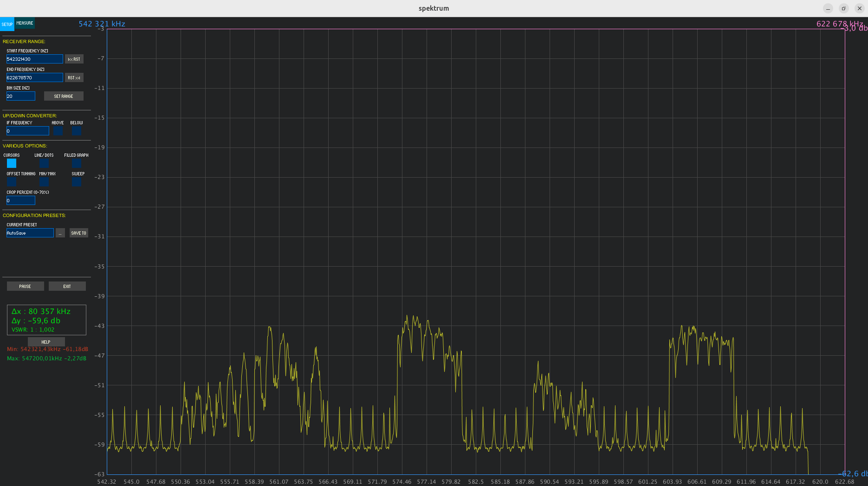Image resolution: width=868 pixels, height=486 pixels.
Task: Edit the Start Frequency field
Action: [34, 59]
